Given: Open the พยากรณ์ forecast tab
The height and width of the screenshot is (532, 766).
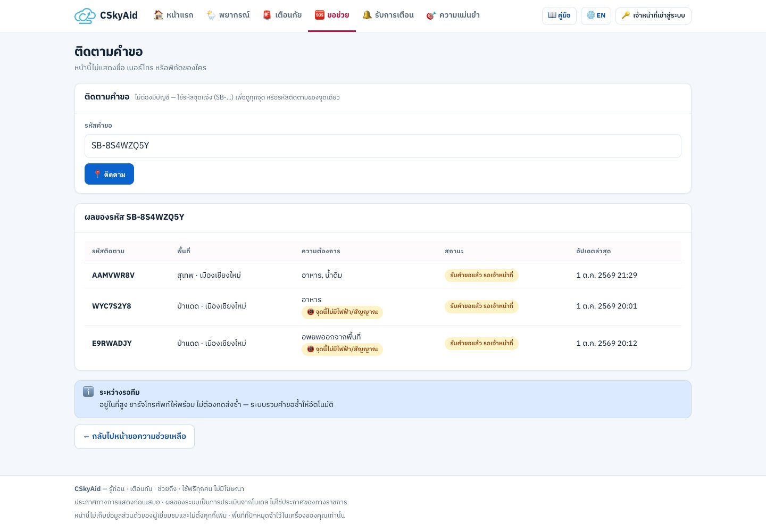Looking at the screenshot, I should pyautogui.click(x=228, y=15).
